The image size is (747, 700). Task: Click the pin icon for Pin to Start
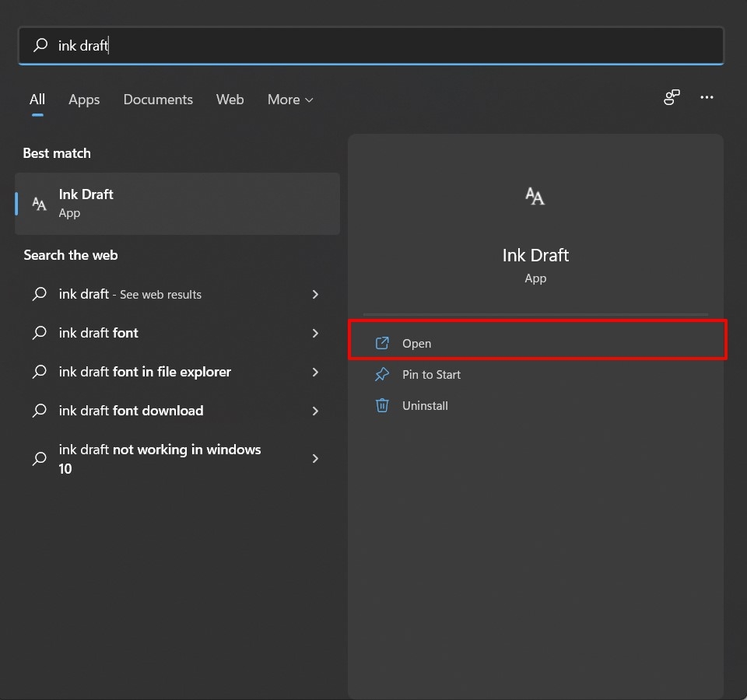pos(382,374)
